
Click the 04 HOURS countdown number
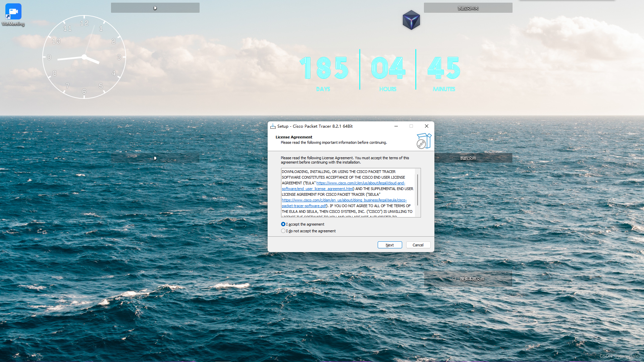pos(388,68)
